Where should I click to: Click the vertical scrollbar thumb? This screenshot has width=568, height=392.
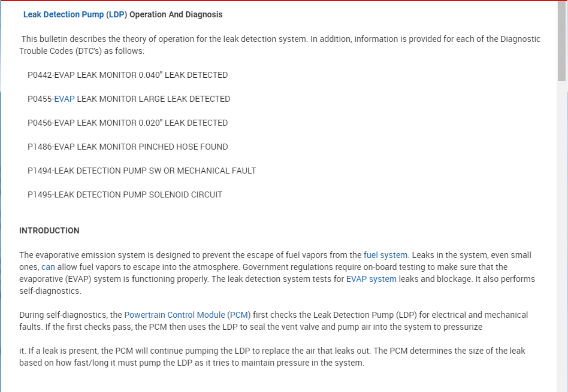click(x=561, y=42)
